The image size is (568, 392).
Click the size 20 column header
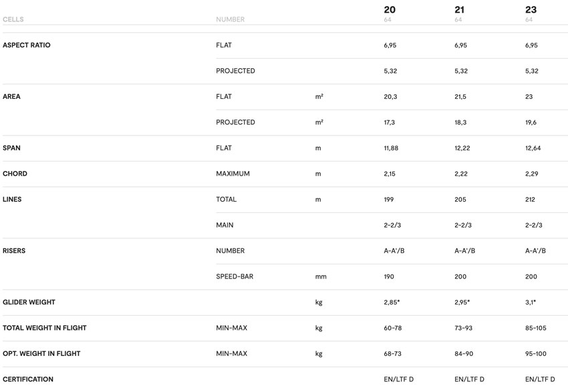pos(390,10)
